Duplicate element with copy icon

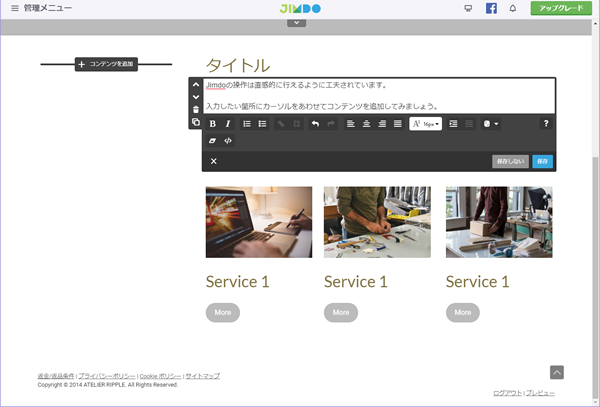[196, 122]
